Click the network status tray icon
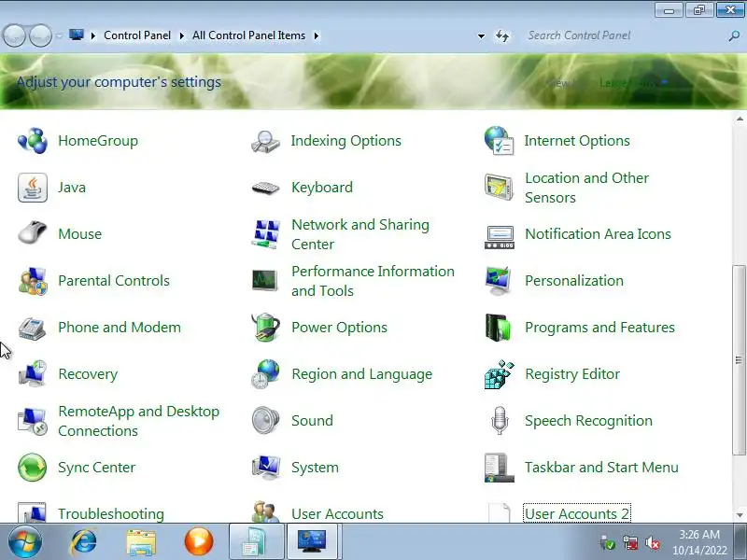 pos(629,542)
